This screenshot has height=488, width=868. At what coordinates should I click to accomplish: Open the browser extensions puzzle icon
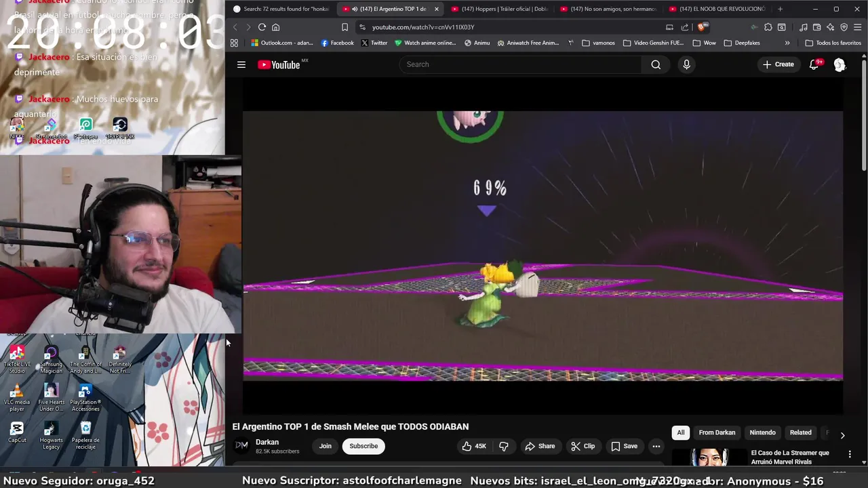[x=768, y=27]
